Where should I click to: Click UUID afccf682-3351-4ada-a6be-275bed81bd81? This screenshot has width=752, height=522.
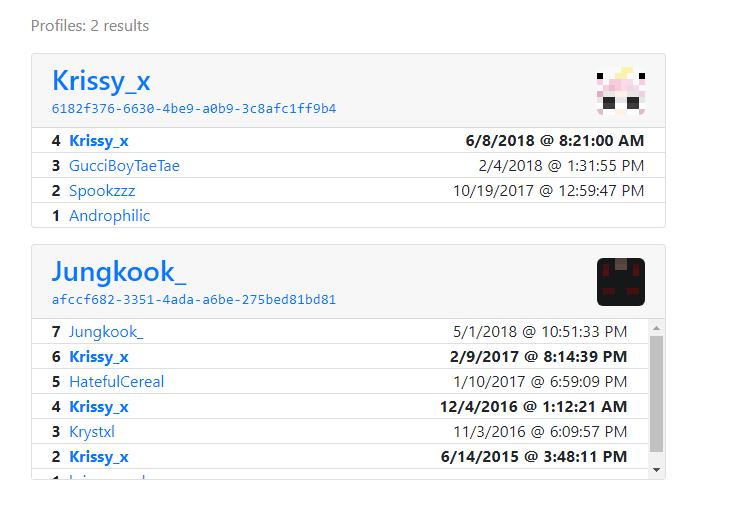click(x=194, y=299)
